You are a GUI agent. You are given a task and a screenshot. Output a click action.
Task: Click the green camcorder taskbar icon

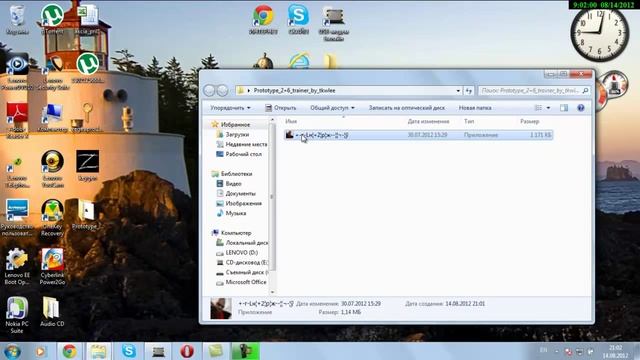click(x=245, y=351)
